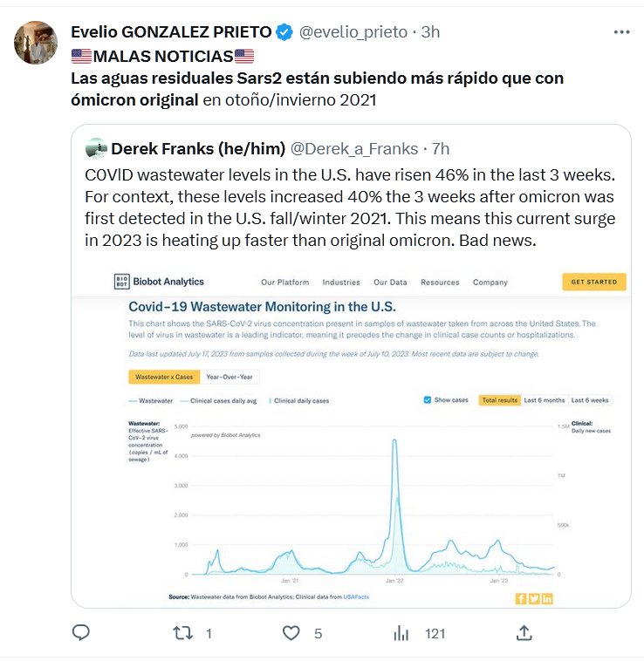The height and width of the screenshot is (661, 644).
Task: Open the @evelio_prieto profile link
Action: 353,32
